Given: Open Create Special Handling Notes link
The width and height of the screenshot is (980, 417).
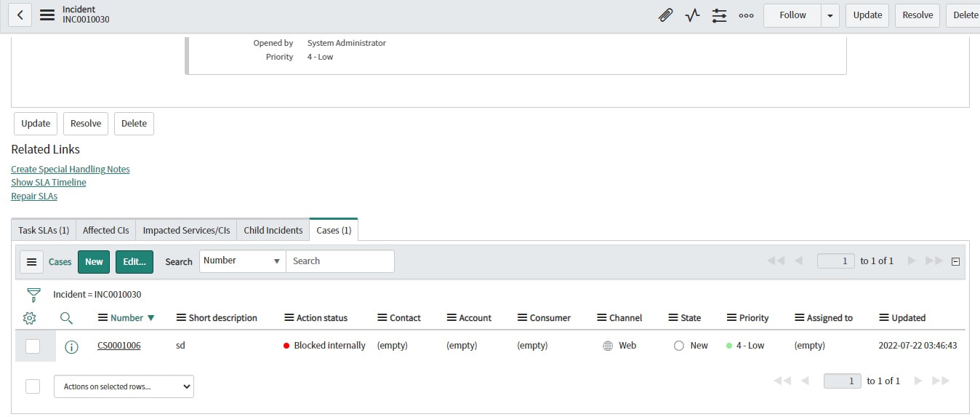Looking at the screenshot, I should coord(71,170).
